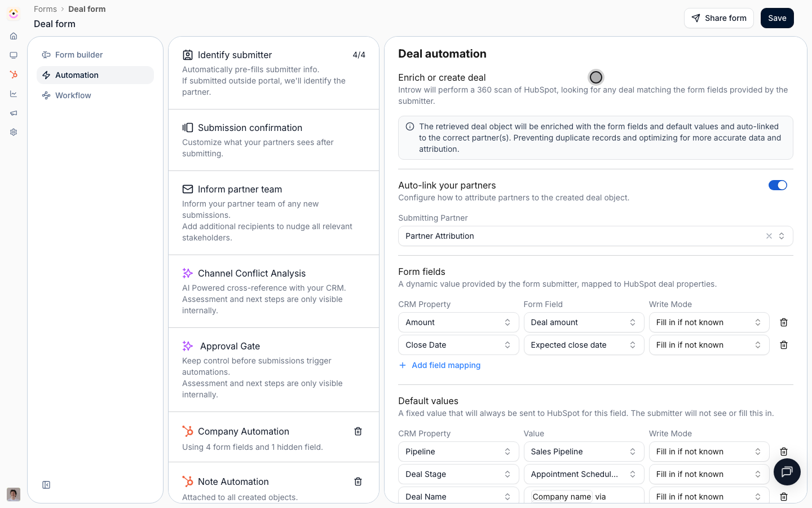
Task: Delete the Deal Name default value row
Action: coord(784,497)
